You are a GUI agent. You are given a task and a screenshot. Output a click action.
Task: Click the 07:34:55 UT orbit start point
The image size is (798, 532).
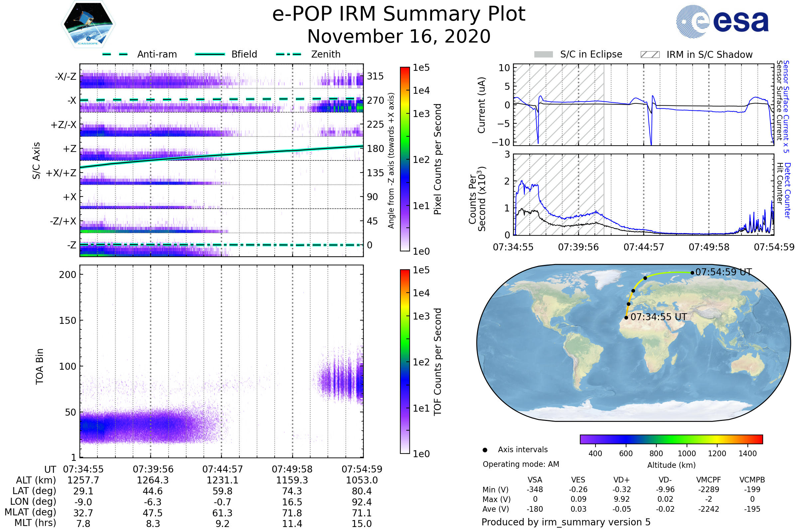pos(626,318)
